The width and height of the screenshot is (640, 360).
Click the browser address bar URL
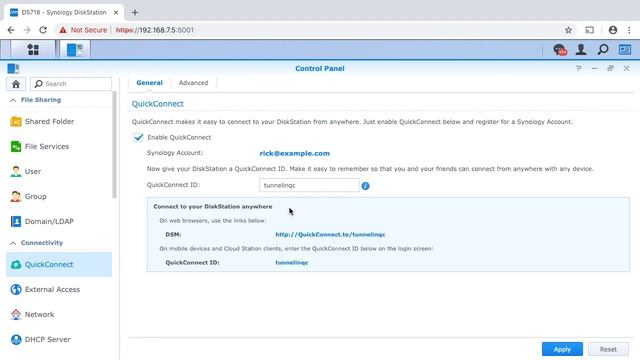coord(155,30)
